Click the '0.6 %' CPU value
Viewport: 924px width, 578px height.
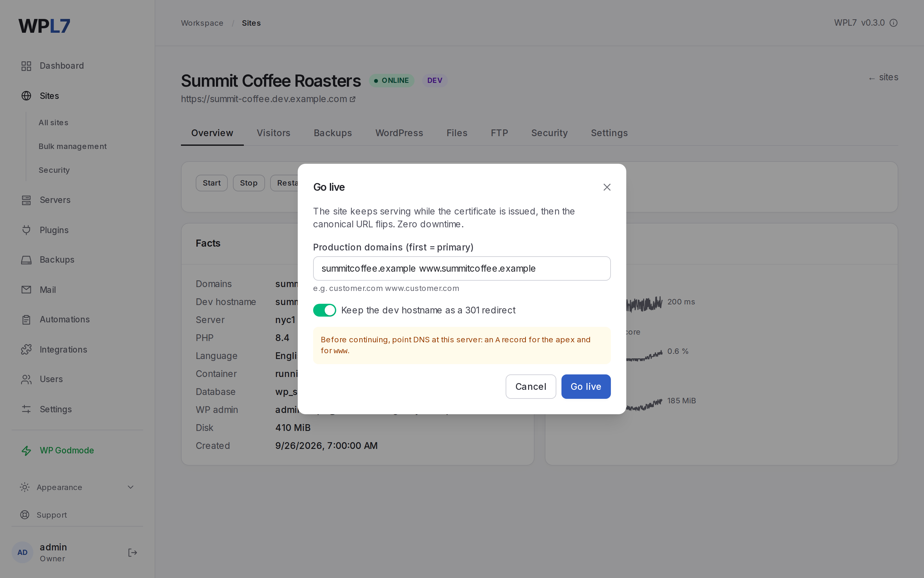(x=678, y=351)
